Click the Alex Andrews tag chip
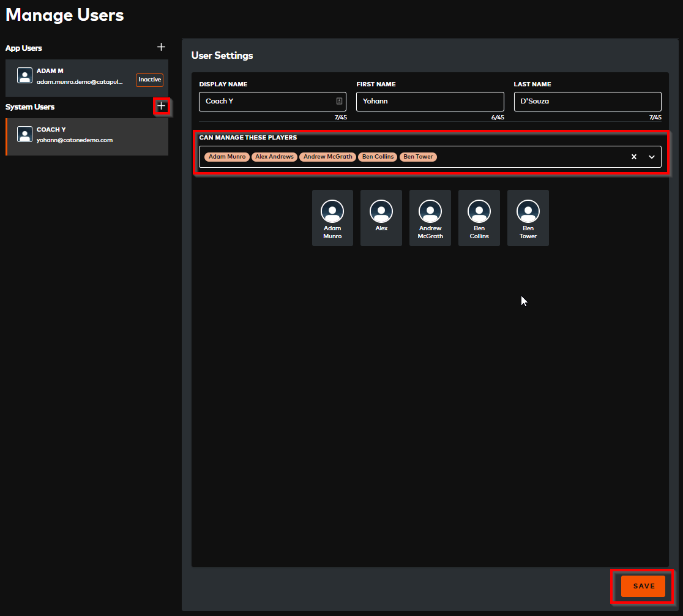 coord(274,157)
